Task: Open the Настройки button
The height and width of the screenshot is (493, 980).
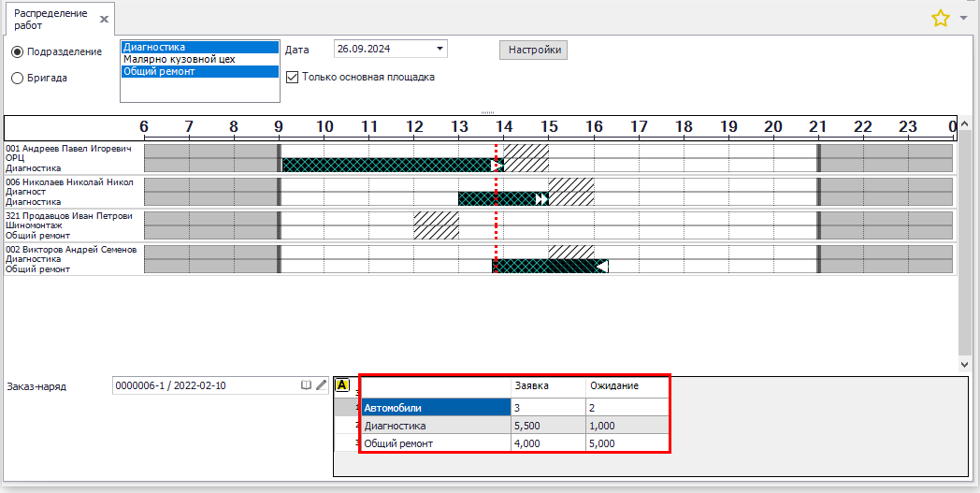Action: pyautogui.click(x=533, y=50)
